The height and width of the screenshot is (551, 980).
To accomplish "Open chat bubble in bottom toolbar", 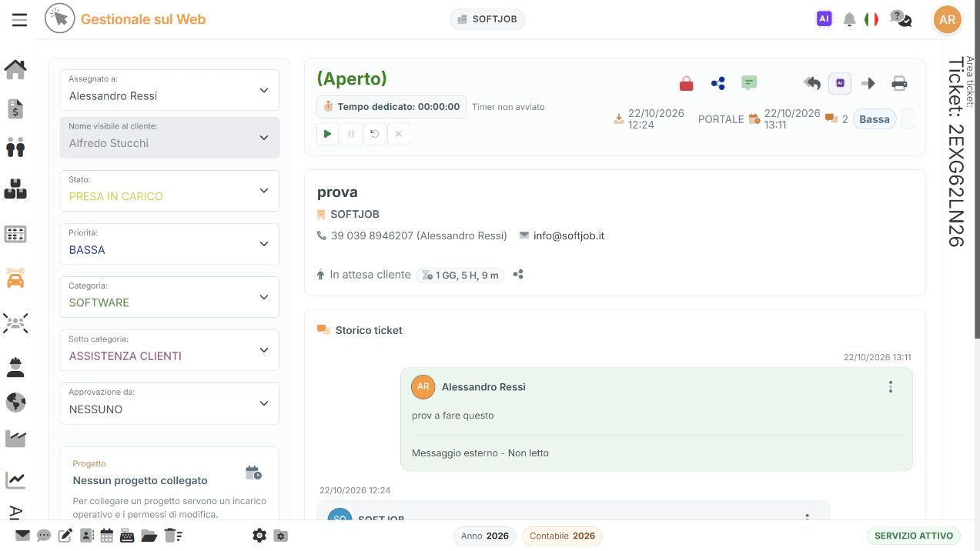I will click(44, 536).
